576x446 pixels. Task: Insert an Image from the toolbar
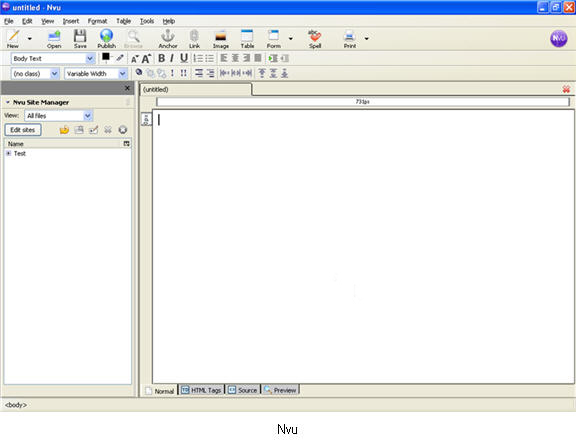(x=221, y=39)
